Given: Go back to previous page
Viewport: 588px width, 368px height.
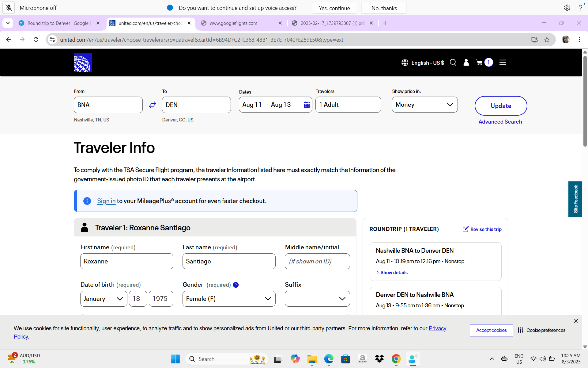Looking at the screenshot, I should 9,40.
